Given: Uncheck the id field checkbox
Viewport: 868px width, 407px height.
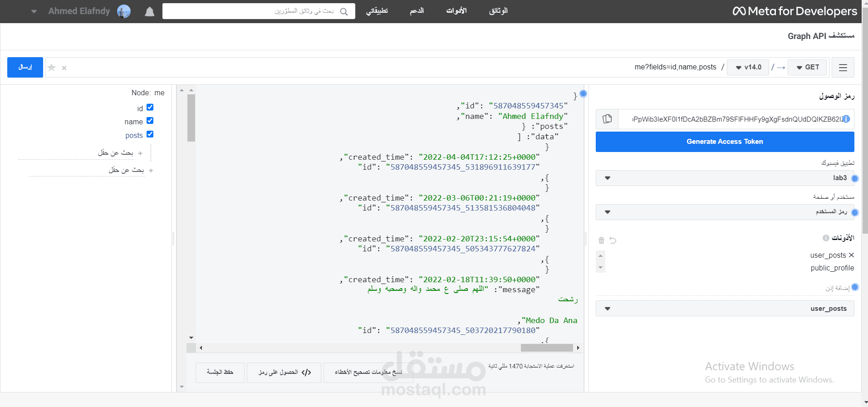Looking at the screenshot, I should coord(150,108).
